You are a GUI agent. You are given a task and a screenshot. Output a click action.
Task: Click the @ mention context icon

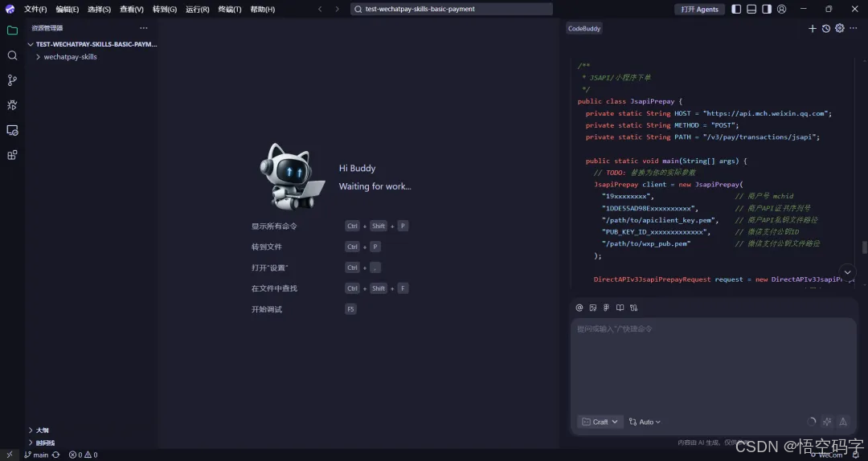[579, 308]
